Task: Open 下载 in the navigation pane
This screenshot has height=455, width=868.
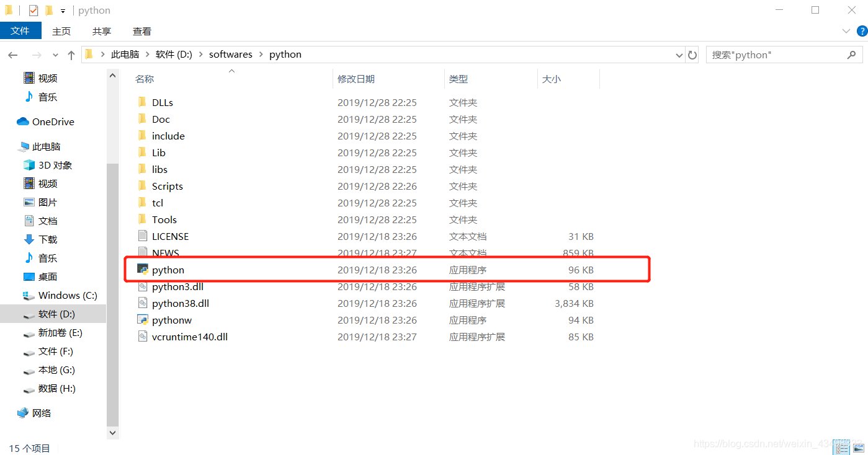Action: click(48, 239)
